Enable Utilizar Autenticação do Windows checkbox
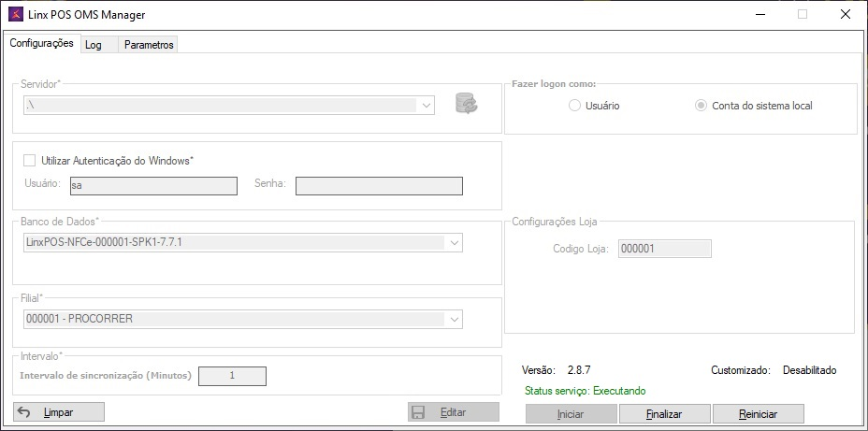This screenshot has height=431, width=868. point(29,161)
